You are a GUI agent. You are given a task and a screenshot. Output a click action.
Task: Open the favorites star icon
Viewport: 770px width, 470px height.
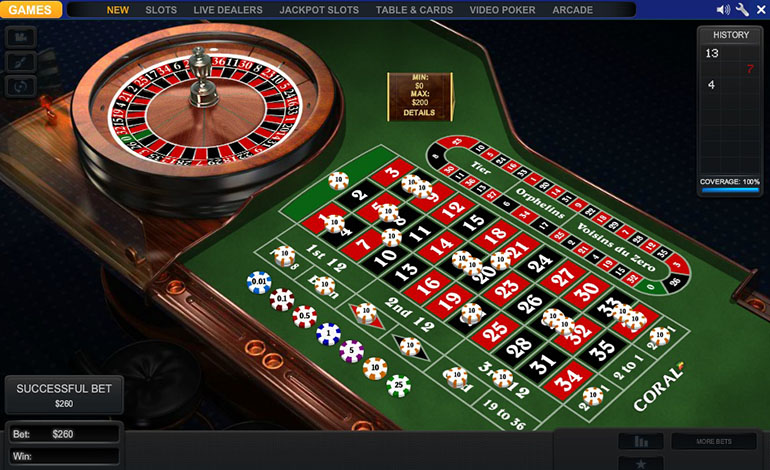pos(641,463)
